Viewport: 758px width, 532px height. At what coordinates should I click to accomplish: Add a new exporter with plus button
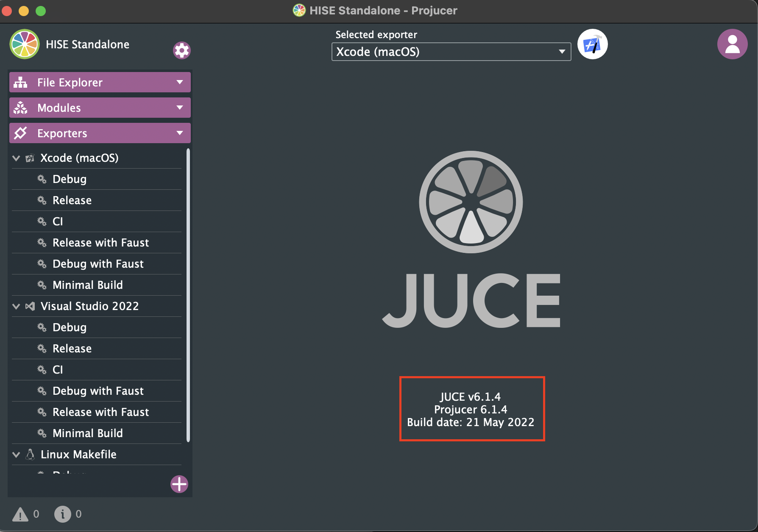179,484
